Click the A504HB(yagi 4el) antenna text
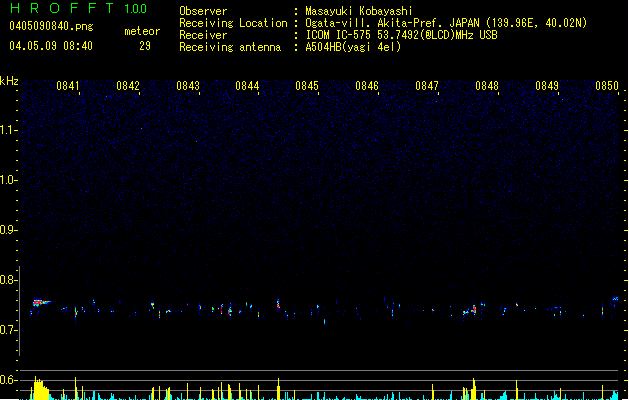This screenshot has height=400, width=629. tap(353, 47)
